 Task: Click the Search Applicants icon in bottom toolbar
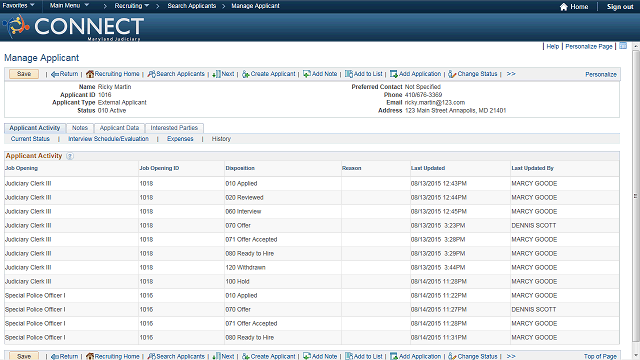click(x=151, y=356)
